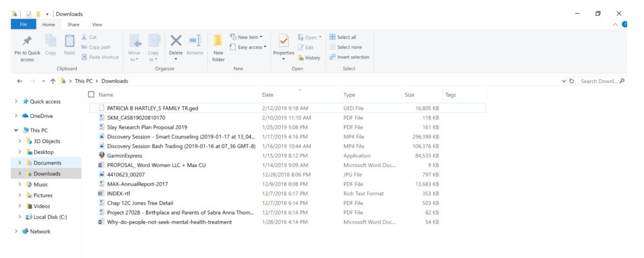Expand the Quick access tree node
644x258 pixels.
(x=16, y=101)
